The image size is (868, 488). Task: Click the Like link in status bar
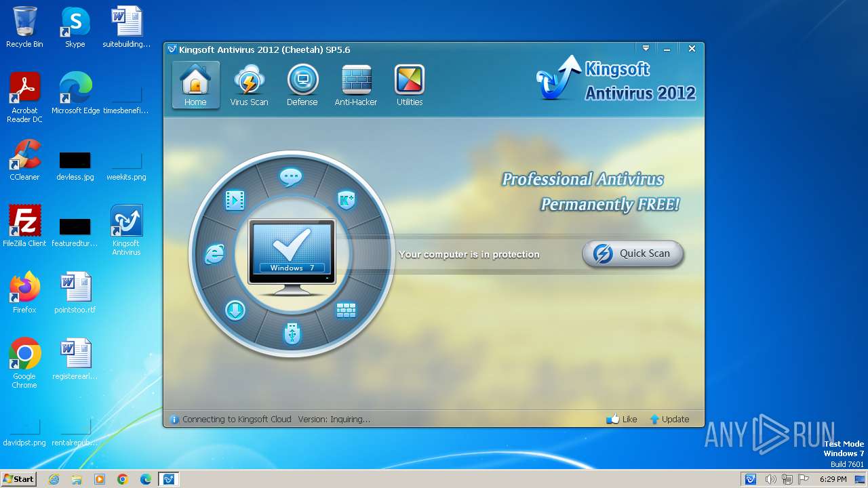pos(622,419)
